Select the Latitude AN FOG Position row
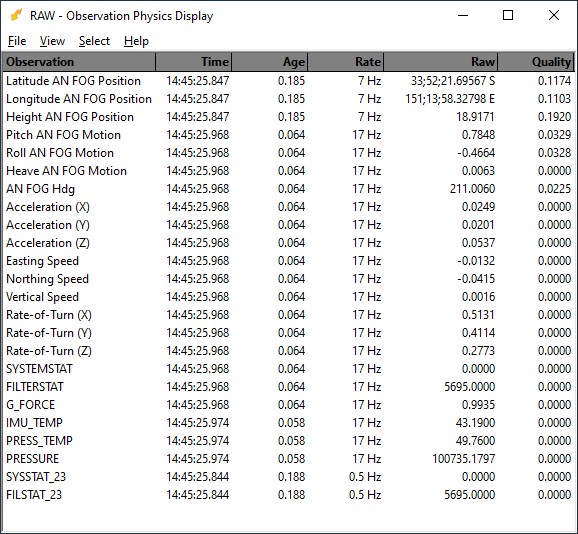The image size is (578, 534). [288, 81]
